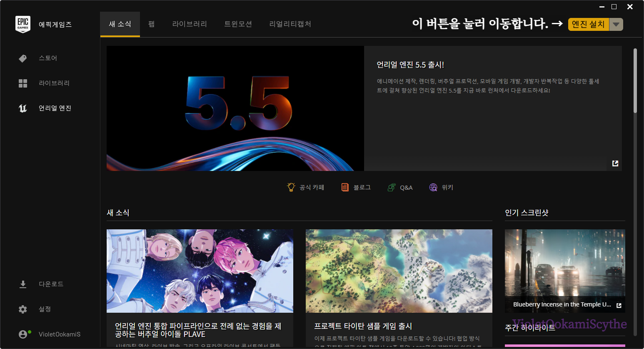The height and width of the screenshot is (349, 644).
Task: Open the 라이브러리 top tab
Action: point(190,24)
